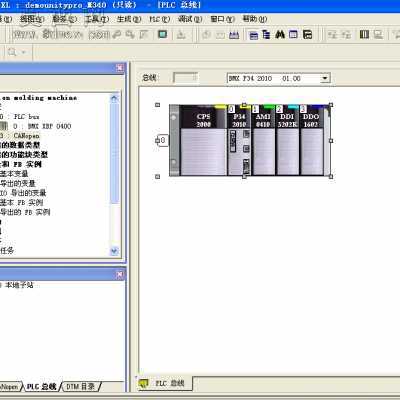The height and width of the screenshot is (400, 400).
Task: Select the '3 : CANopen' tree item
Action: (20, 136)
